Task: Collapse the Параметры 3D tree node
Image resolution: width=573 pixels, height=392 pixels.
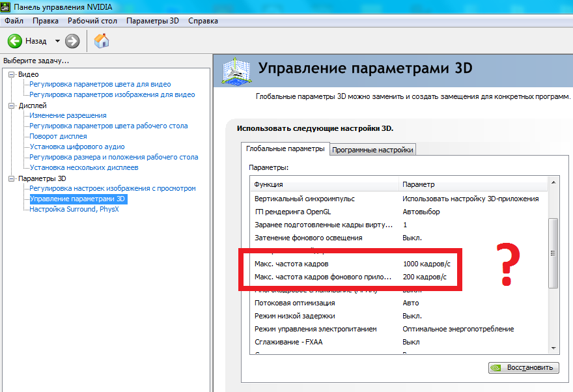Action: (12, 178)
